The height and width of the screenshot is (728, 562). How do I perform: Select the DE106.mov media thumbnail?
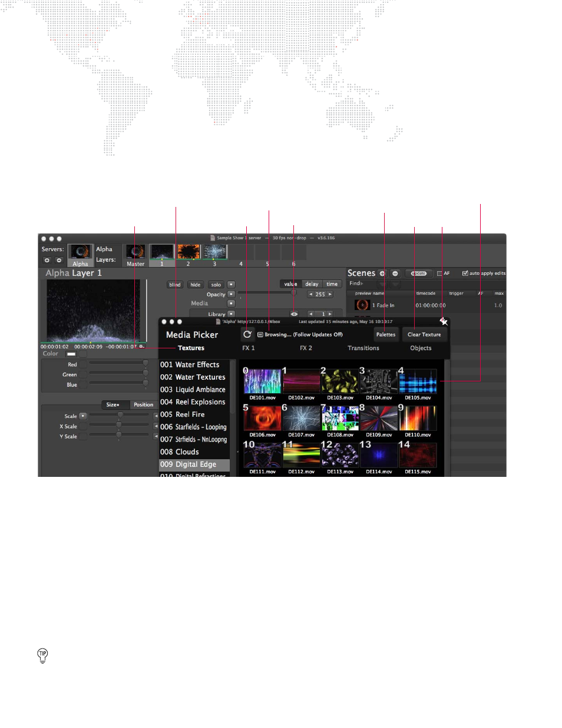pyautogui.click(x=262, y=419)
